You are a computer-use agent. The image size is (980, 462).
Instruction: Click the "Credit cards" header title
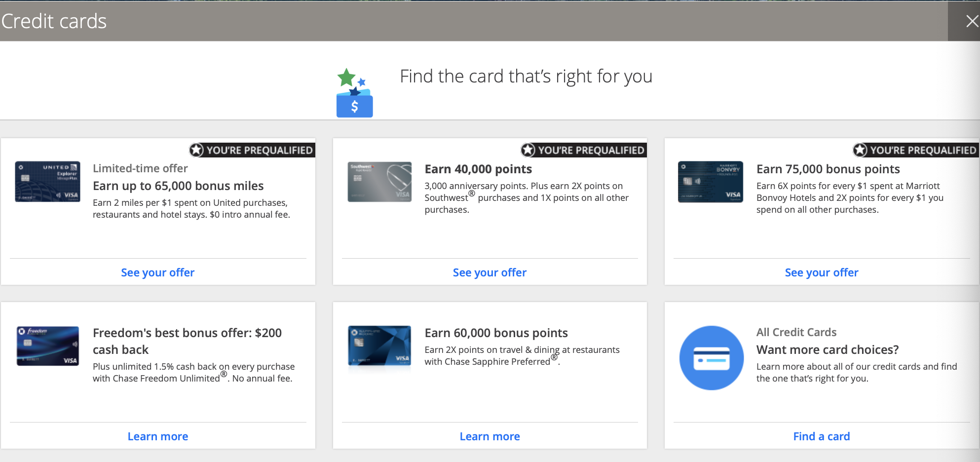click(x=54, y=21)
